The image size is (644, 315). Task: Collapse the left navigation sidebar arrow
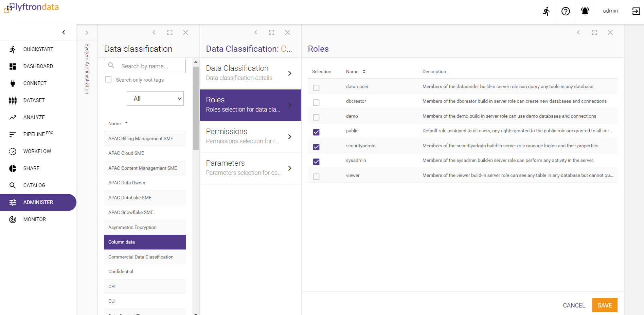coord(64,32)
